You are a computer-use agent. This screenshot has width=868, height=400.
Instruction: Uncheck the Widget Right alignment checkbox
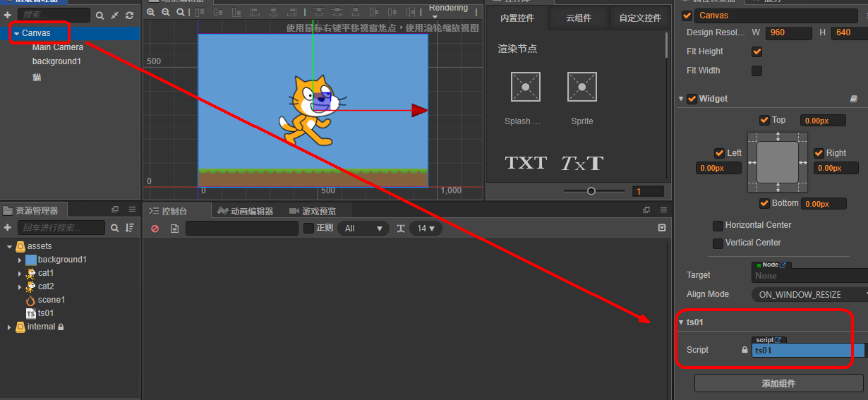[819, 153]
